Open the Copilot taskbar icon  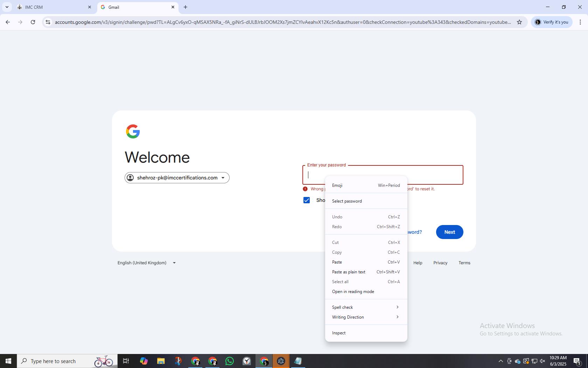(x=143, y=361)
